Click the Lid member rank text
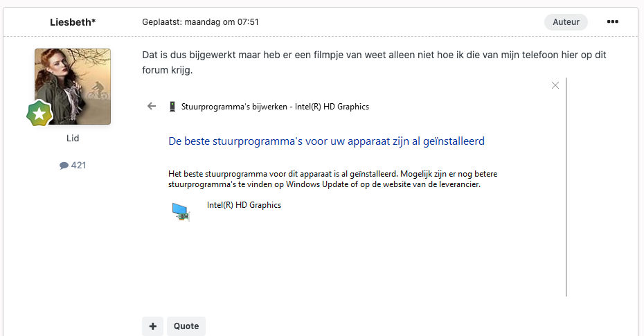The width and height of the screenshot is (644, 336). [x=73, y=139]
